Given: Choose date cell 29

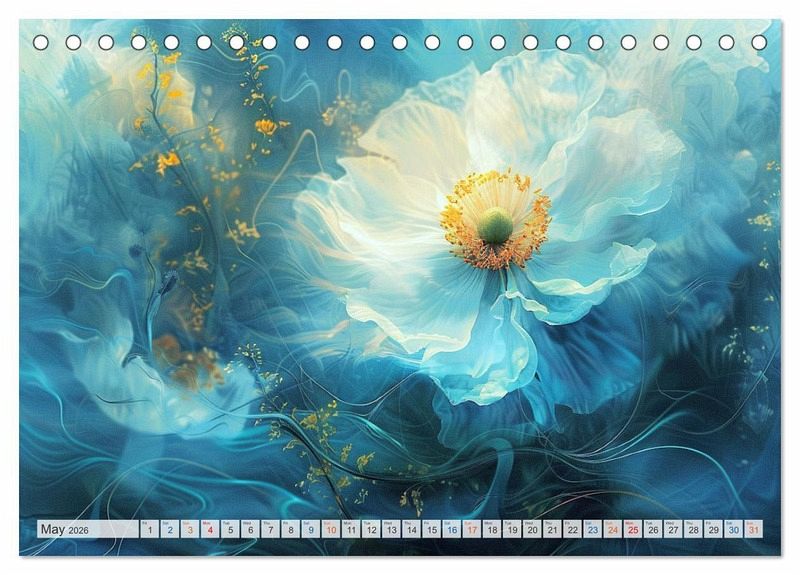Looking at the screenshot, I should coord(714,529).
